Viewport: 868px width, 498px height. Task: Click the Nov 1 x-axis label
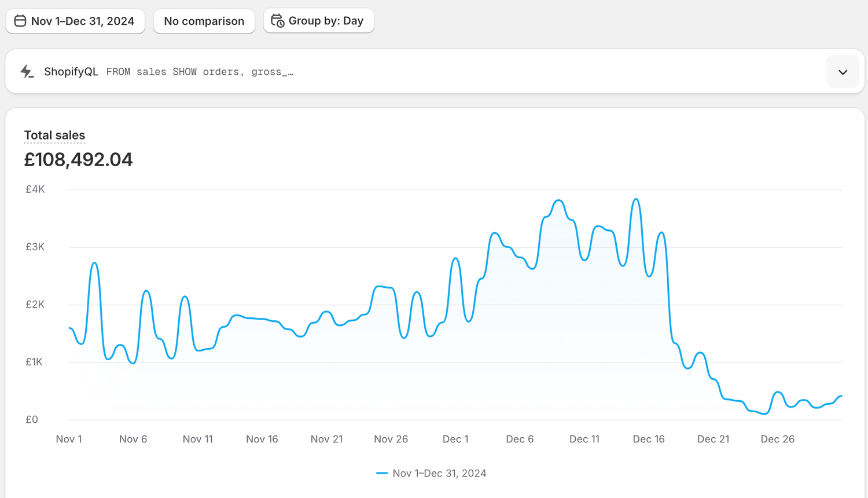point(69,439)
